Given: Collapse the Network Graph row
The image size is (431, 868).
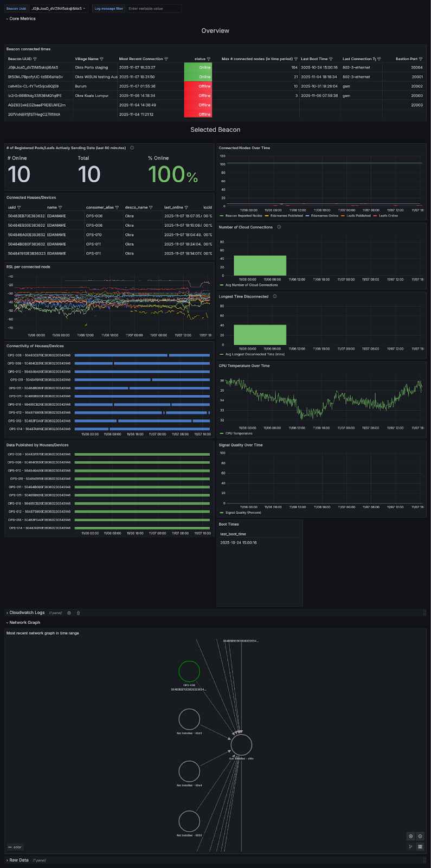Looking at the screenshot, I should 24,623.
